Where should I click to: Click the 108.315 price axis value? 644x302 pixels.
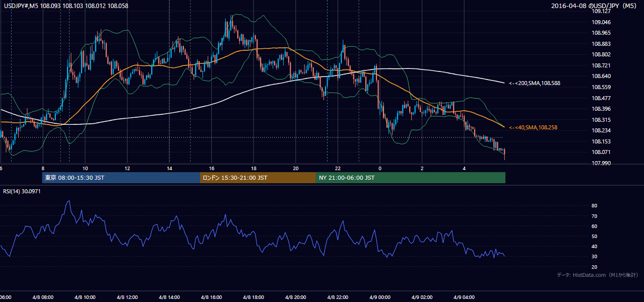pos(602,120)
